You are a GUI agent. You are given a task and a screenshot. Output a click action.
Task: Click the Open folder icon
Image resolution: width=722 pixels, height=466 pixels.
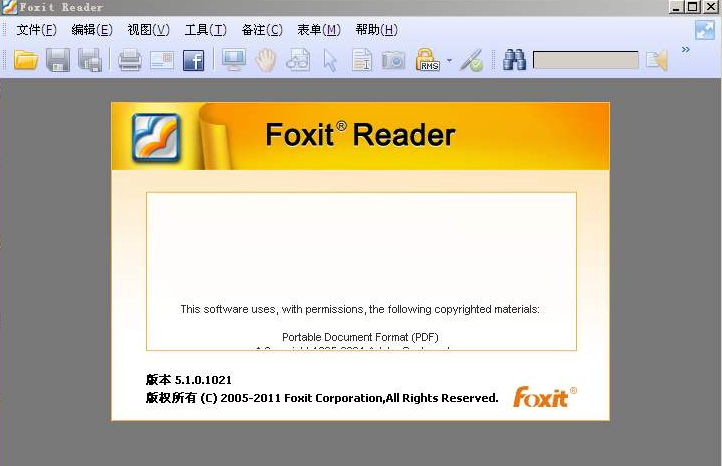26,60
